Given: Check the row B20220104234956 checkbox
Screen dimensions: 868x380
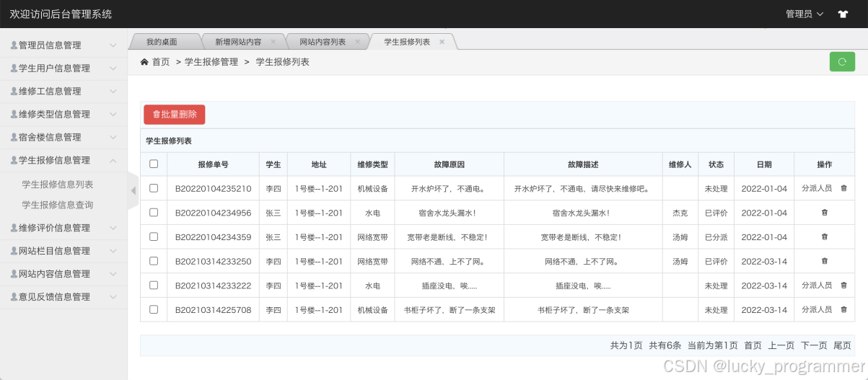Looking at the screenshot, I should click(x=154, y=213).
